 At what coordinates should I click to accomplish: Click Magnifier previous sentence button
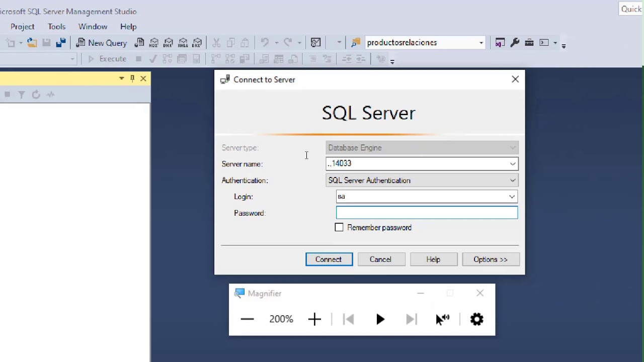(x=349, y=319)
